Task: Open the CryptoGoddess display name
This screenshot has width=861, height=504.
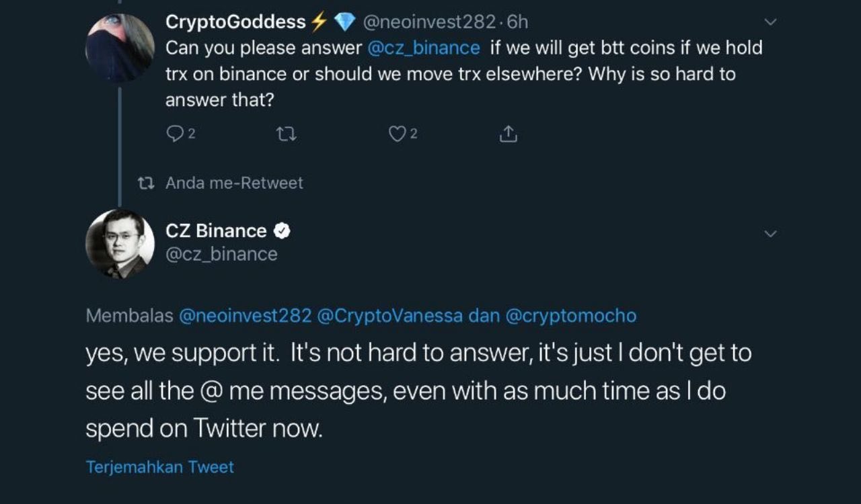Action: [x=235, y=22]
